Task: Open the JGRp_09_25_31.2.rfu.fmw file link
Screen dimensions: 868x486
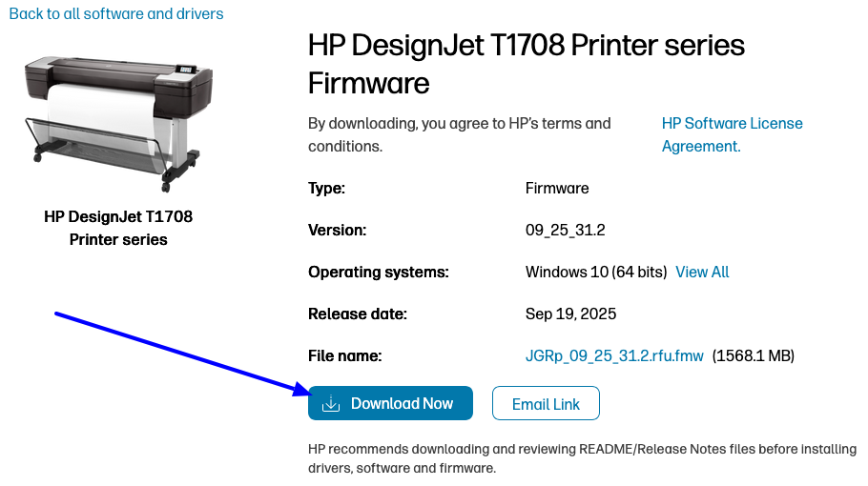Action: (x=614, y=356)
